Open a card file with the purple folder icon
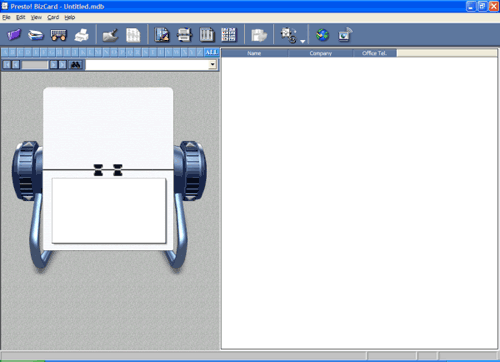The width and height of the screenshot is (500, 362). tap(14, 34)
